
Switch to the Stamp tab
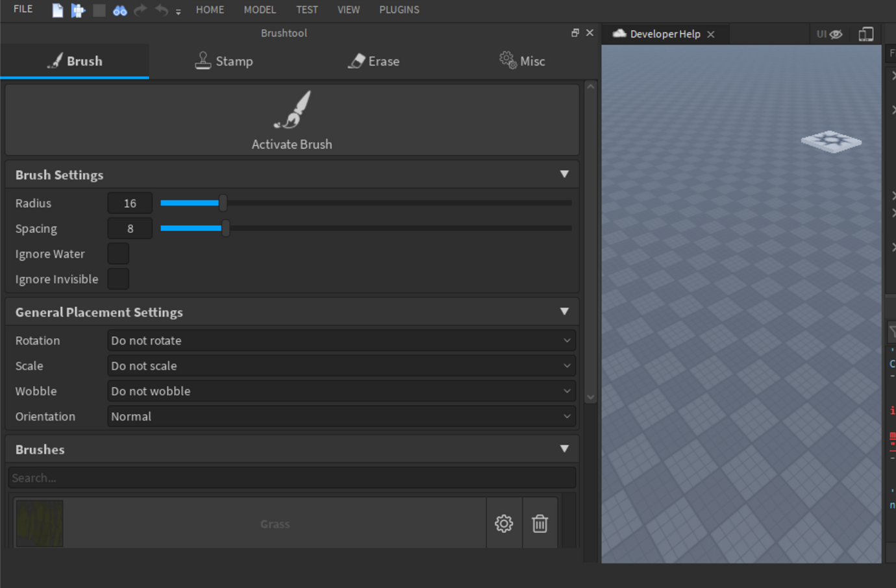(224, 60)
